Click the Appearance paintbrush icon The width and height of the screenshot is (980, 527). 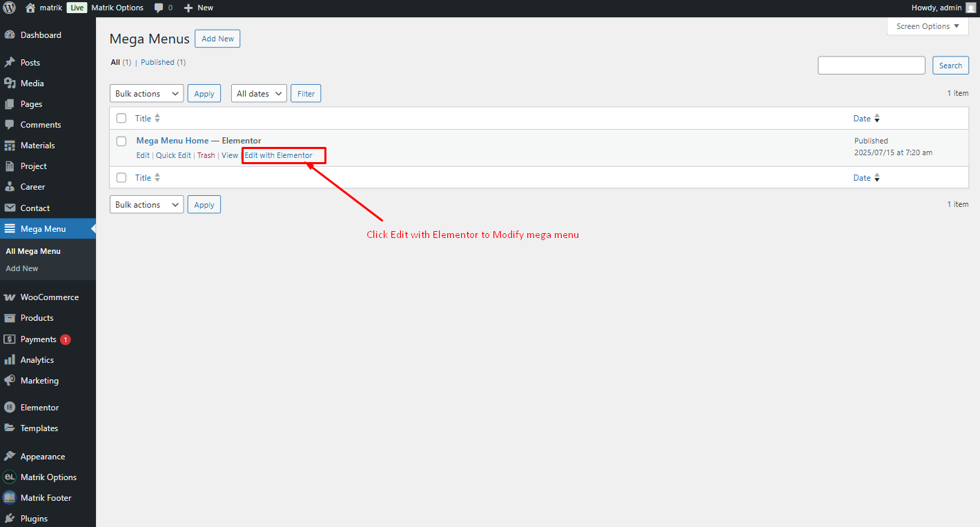click(10, 457)
